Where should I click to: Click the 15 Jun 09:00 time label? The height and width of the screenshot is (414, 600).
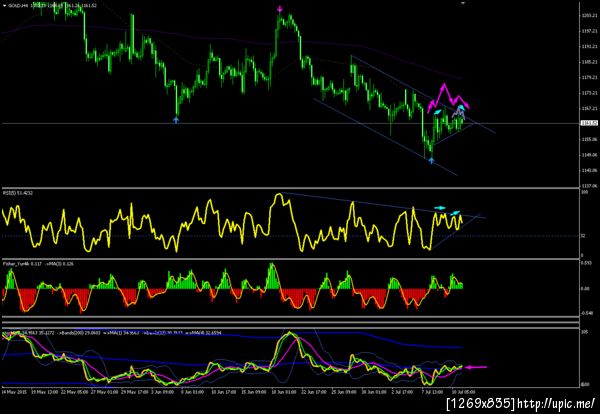254,392
